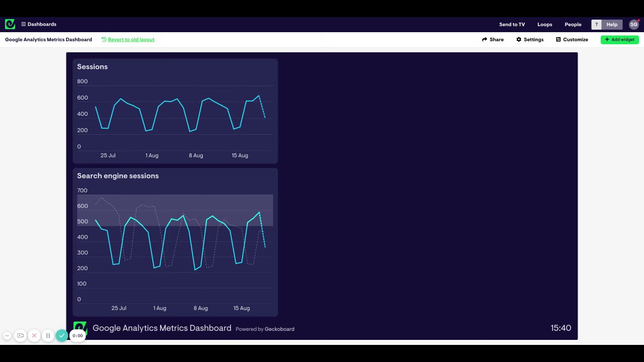Click the 1 Aug label on the Search engine sessions chart
This screenshot has height=362, width=644.
(x=159, y=308)
